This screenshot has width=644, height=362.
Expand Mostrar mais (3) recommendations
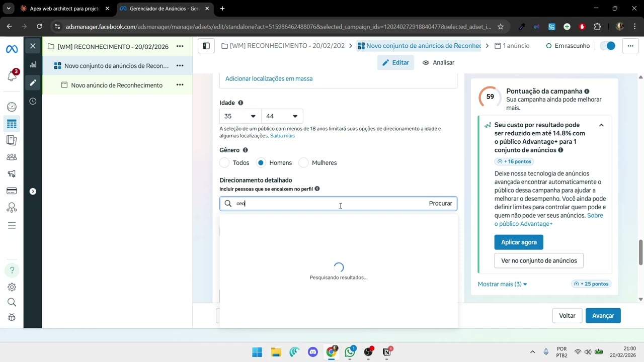(x=502, y=284)
